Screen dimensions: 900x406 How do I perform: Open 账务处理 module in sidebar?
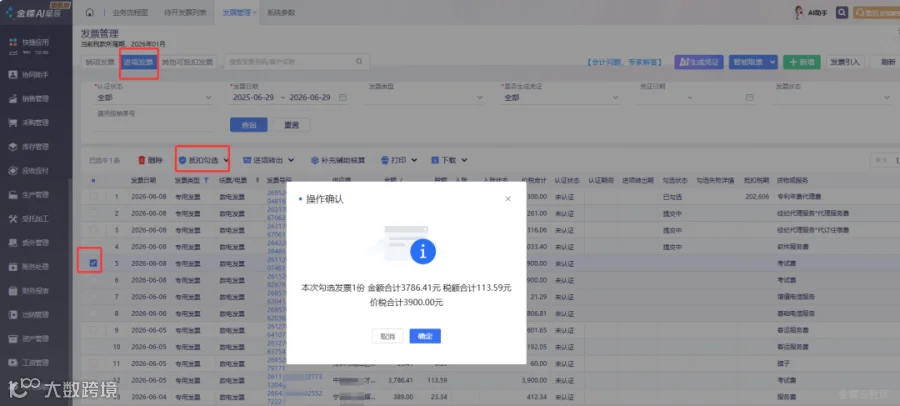29,267
